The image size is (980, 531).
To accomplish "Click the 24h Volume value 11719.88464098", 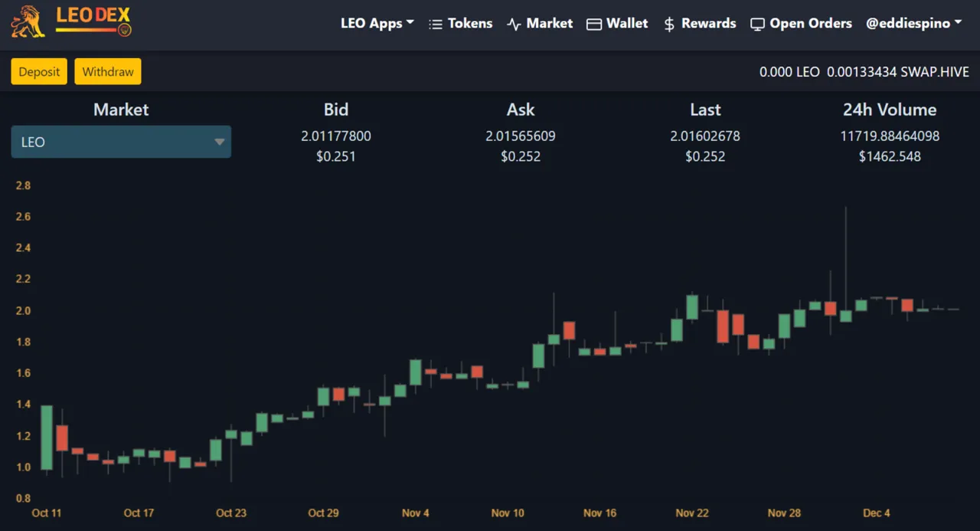I will 890,136.
